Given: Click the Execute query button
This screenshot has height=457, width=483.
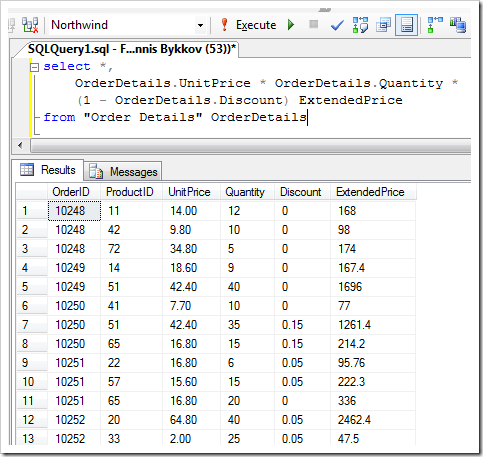Looking at the screenshot, I should coord(249,25).
